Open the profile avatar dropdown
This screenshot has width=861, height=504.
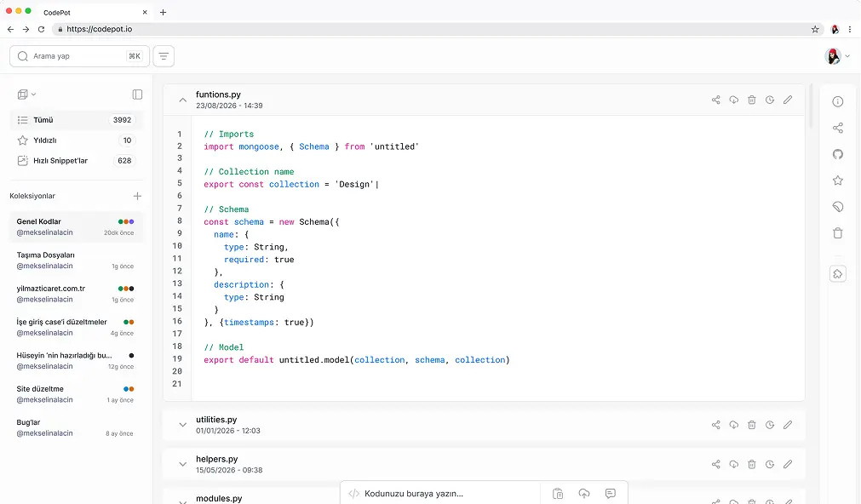(833, 55)
